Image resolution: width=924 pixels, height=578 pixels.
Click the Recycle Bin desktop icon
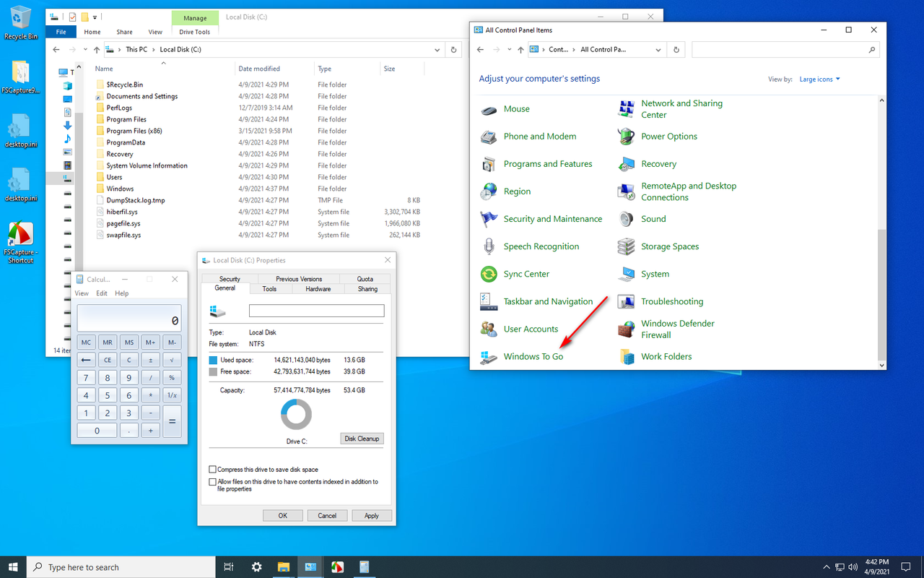(21, 22)
